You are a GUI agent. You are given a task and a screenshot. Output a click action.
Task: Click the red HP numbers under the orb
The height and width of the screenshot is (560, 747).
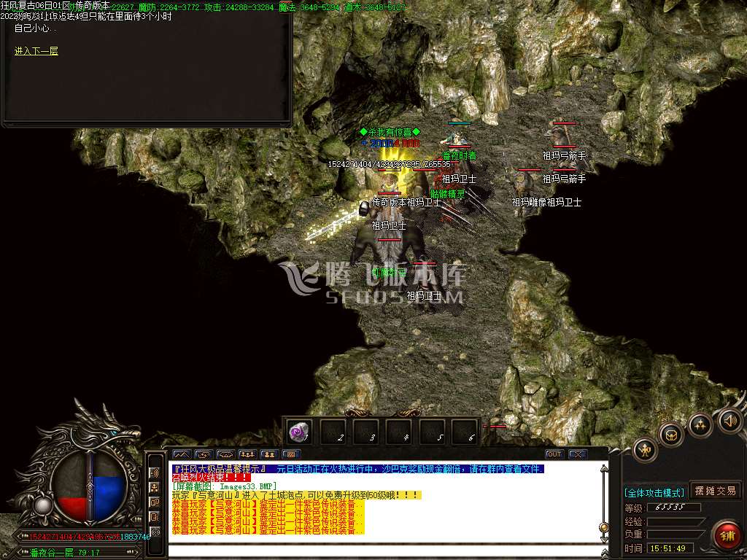pyautogui.click(x=75, y=537)
